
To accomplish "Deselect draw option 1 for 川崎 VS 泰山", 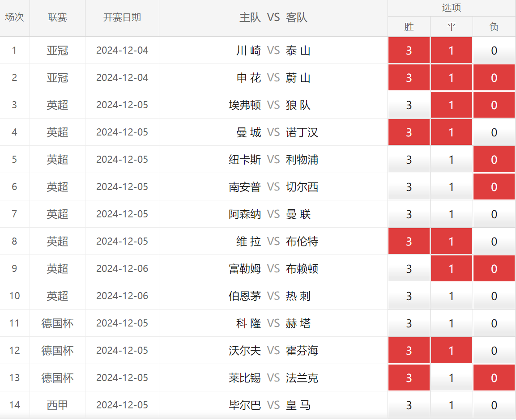I will (x=452, y=51).
